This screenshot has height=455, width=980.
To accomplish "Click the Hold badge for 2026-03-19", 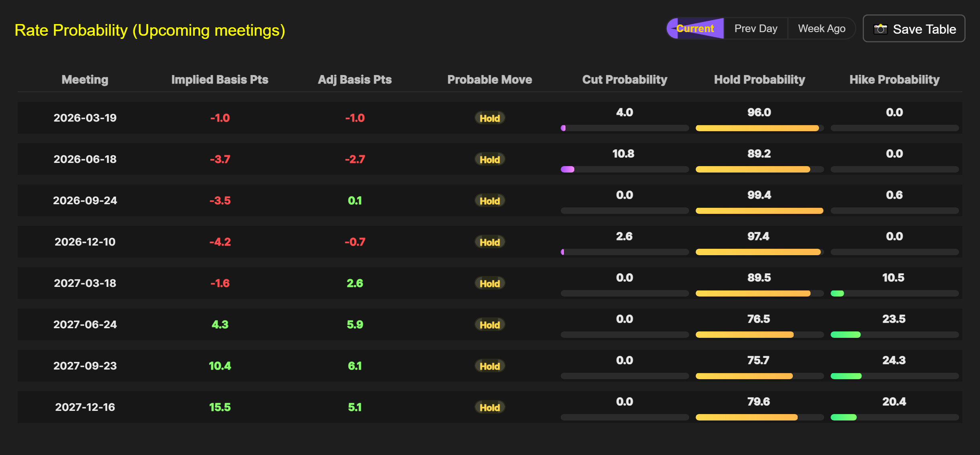I will (490, 118).
